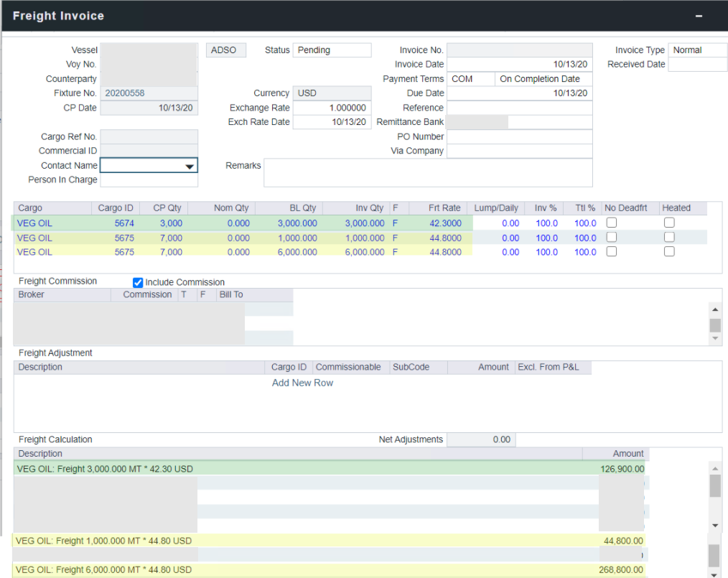Open cargo ID 5674 link

pyautogui.click(x=123, y=223)
